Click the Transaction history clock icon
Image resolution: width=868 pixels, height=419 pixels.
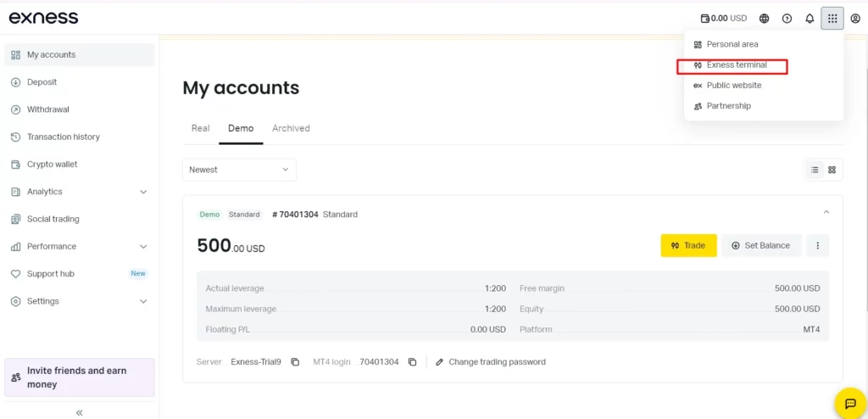tap(15, 137)
